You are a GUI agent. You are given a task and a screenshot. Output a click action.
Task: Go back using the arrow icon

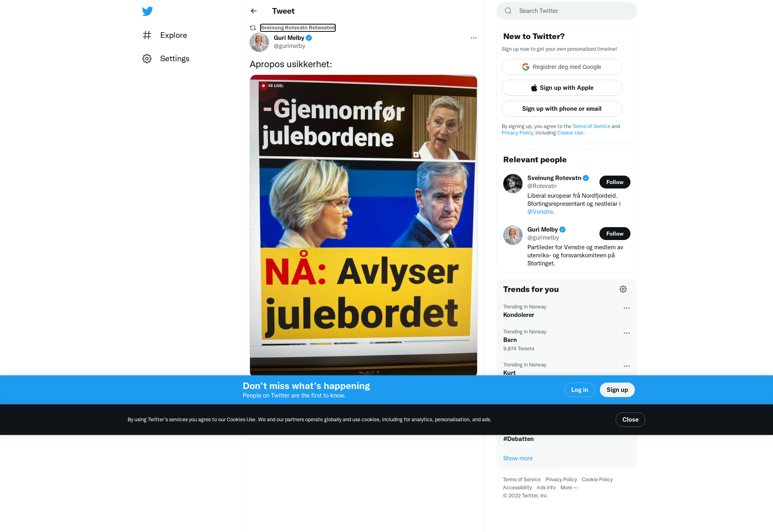click(254, 11)
